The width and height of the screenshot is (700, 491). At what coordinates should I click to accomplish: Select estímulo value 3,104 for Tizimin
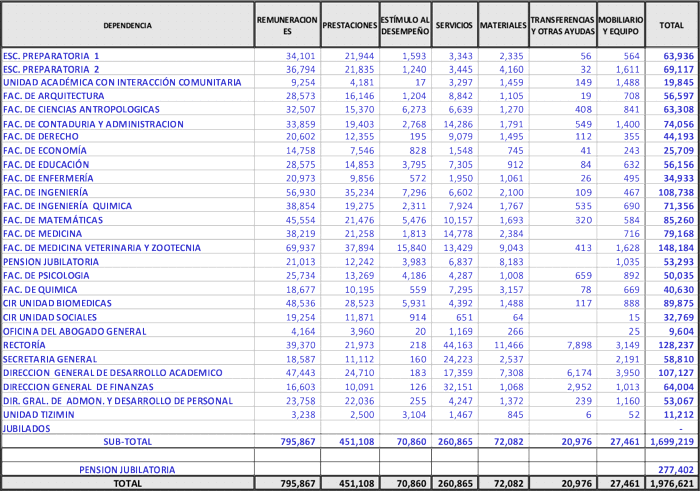pos(414,415)
